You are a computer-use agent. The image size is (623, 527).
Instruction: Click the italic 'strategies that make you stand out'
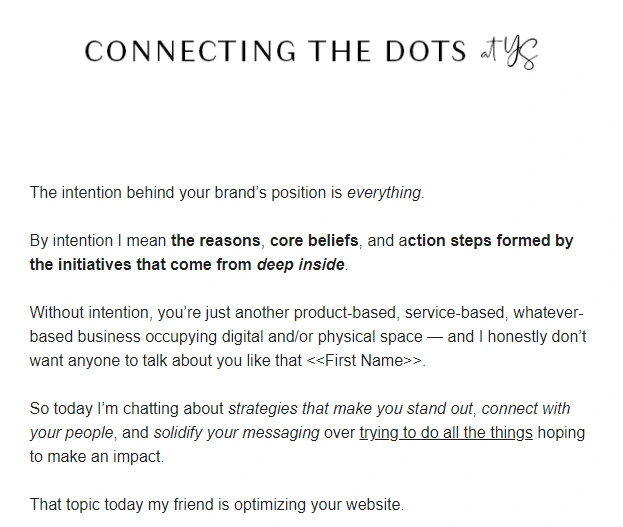(x=350, y=409)
